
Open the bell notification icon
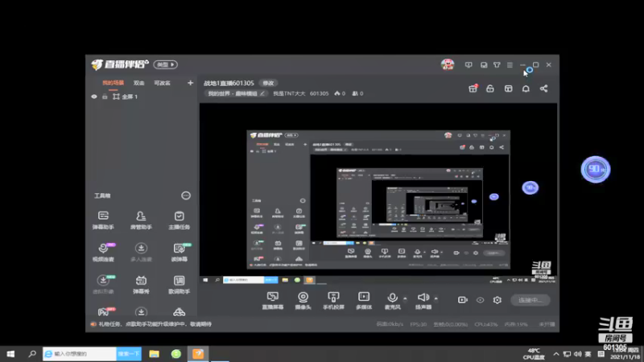click(x=526, y=88)
